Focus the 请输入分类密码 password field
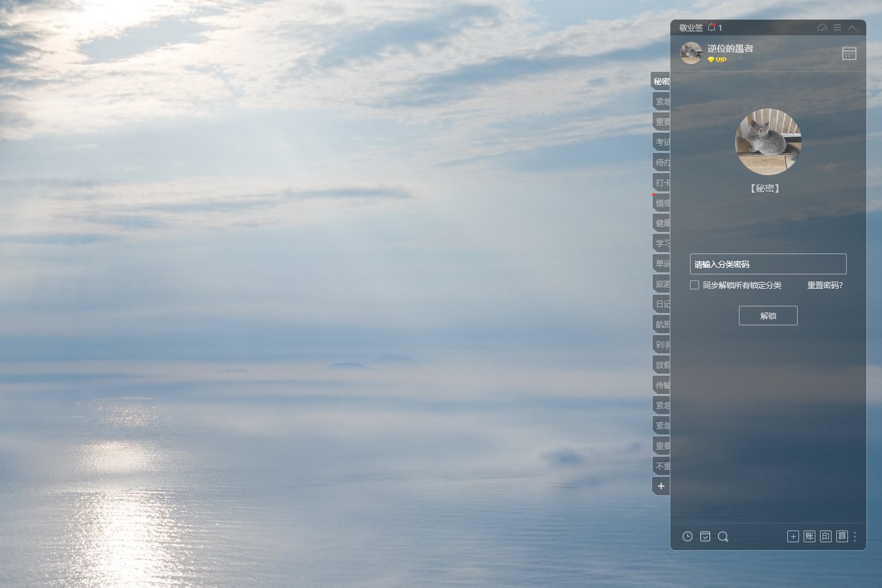Image resolution: width=882 pixels, height=588 pixels. pyautogui.click(x=768, y=264)
